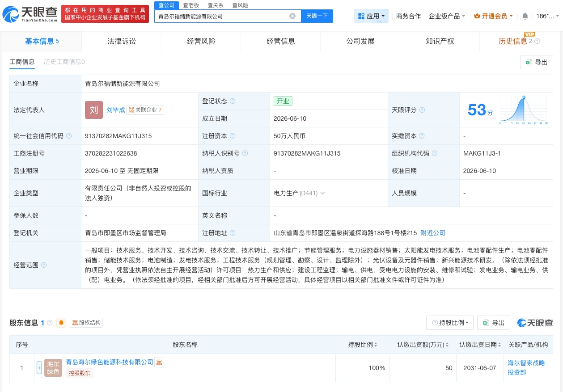Image resolution: width=563 pixels, height=392 pixels.
Task: Click help icon beside 登记状态
Action: 233,101
